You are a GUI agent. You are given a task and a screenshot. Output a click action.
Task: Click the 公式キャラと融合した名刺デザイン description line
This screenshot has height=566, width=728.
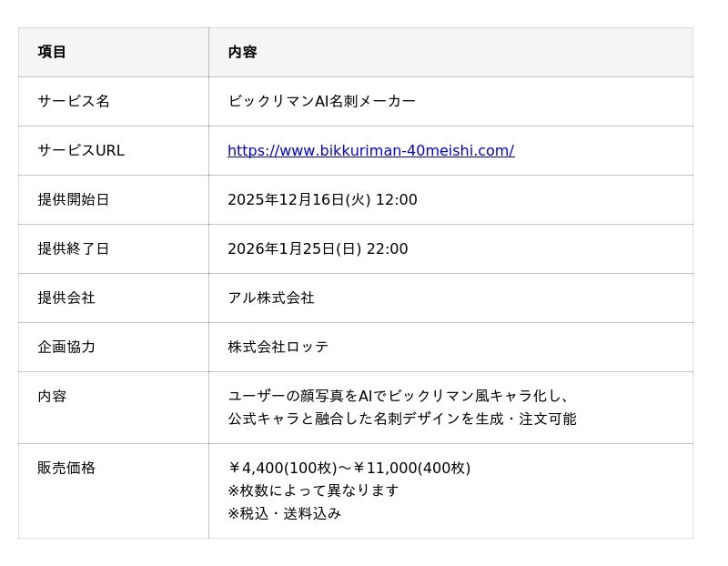401,419
